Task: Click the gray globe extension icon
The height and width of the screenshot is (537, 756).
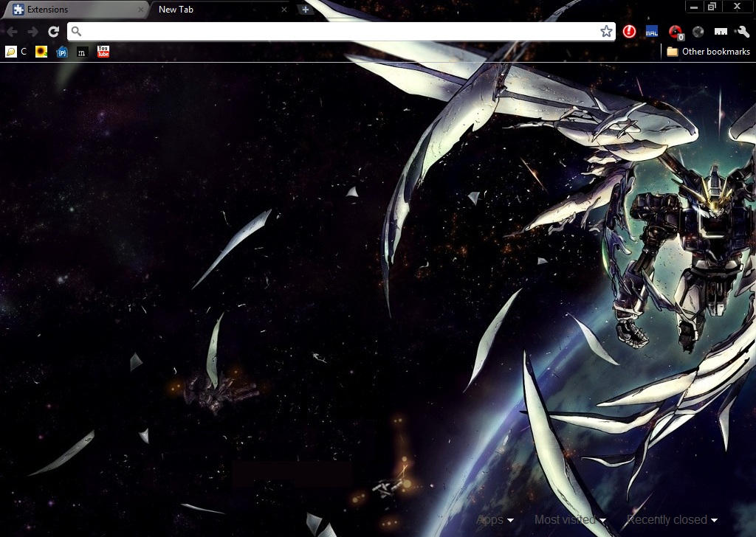Action: [698, 32]
